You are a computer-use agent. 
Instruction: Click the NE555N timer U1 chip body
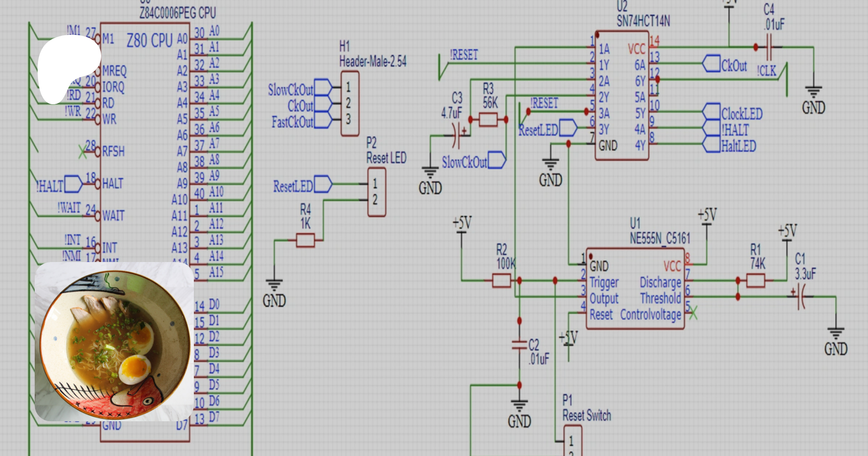(635, 290)
